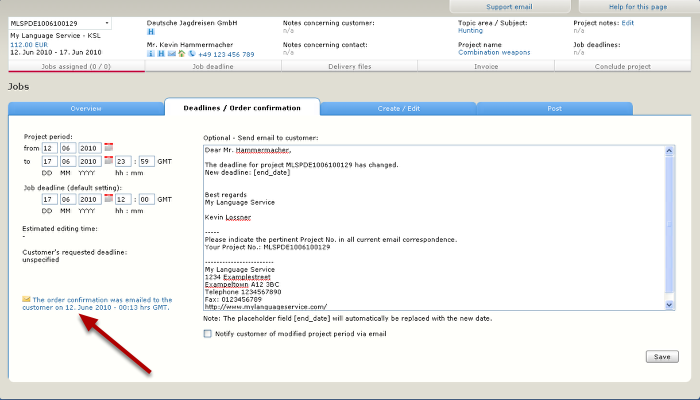Image resolution: width=700 pixels, height=400 pixels.
Task: Tick Notify customer of modified project period
Action: pos(208,333)
